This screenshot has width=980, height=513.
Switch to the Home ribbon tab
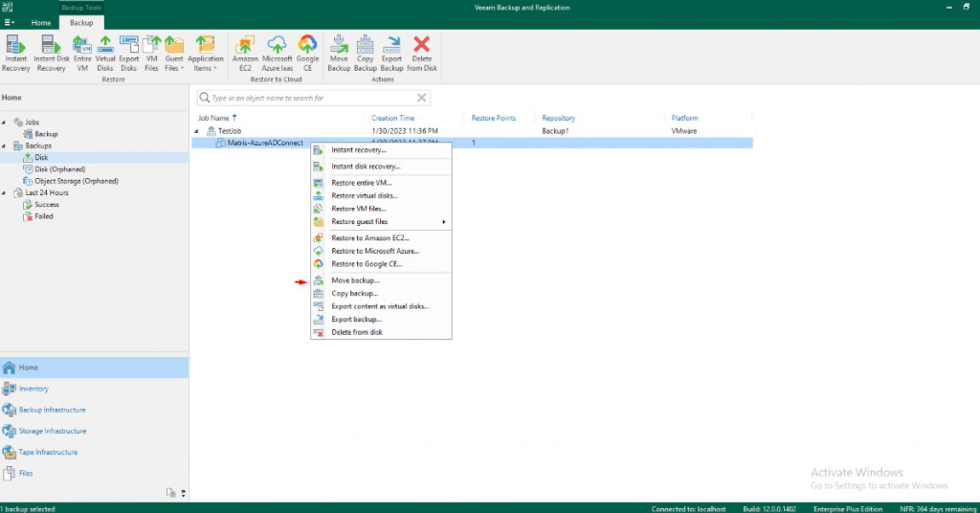(x=41, y=21)
